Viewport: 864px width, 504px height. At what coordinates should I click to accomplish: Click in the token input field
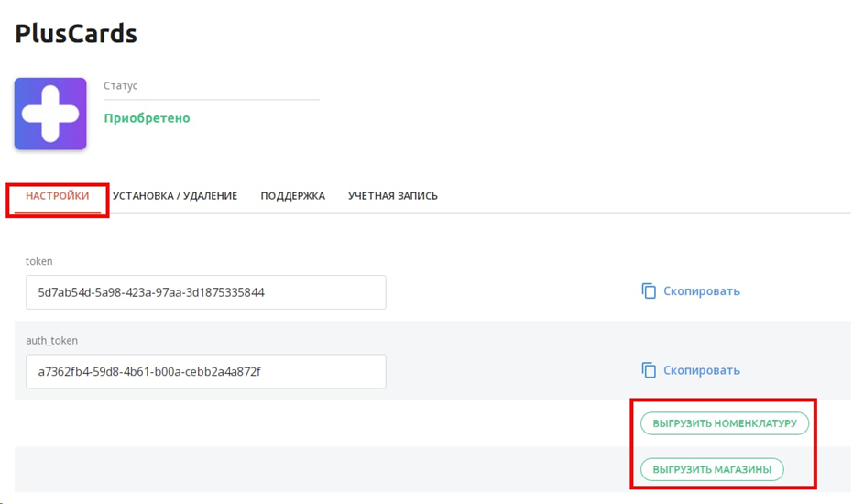pyautogui.click(x=205, y=292)
